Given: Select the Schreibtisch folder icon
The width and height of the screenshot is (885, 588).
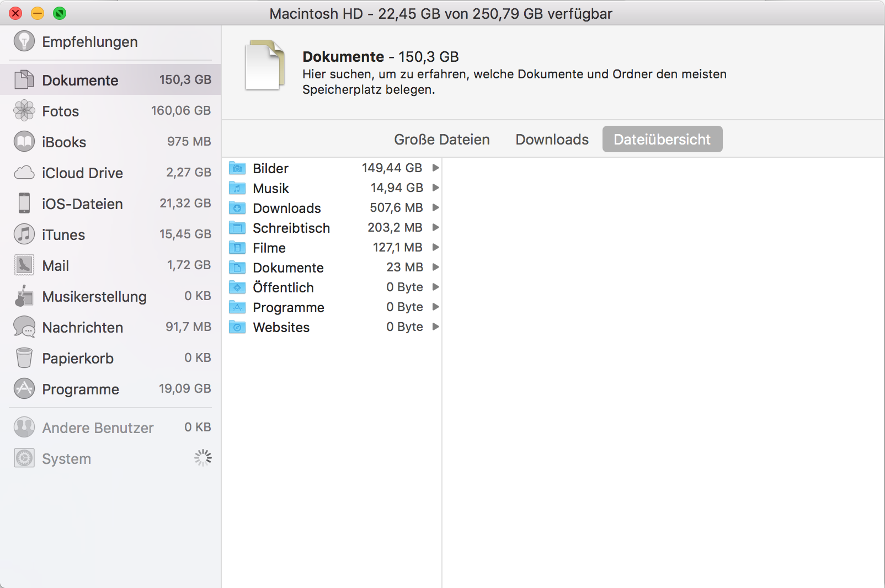Looking at the screenshot, I should click(x=237, y=228).
